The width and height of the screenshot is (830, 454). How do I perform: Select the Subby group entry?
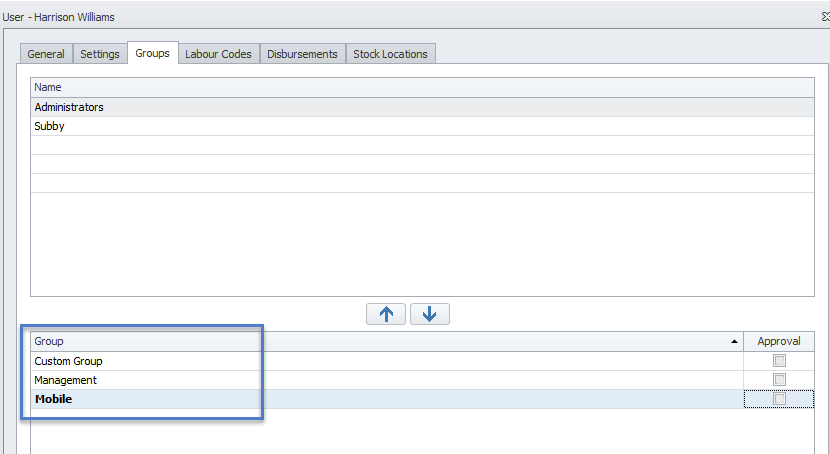[x=49, y=127]
